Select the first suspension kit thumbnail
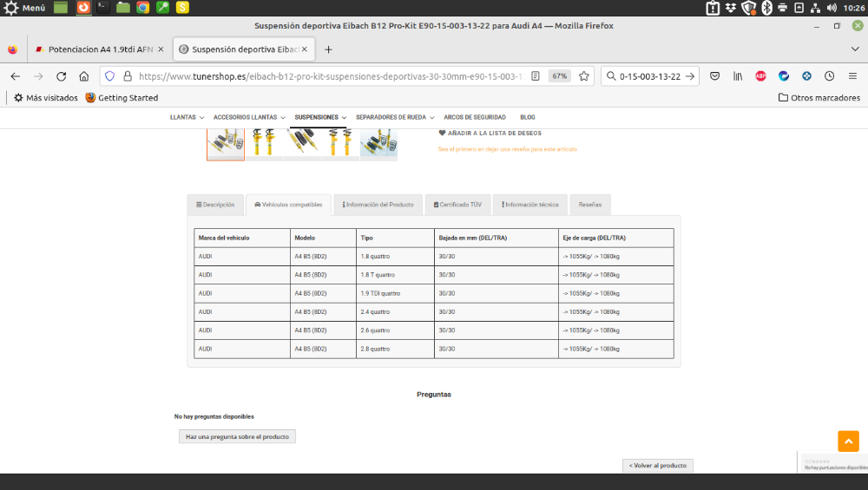 coord(226,144)
